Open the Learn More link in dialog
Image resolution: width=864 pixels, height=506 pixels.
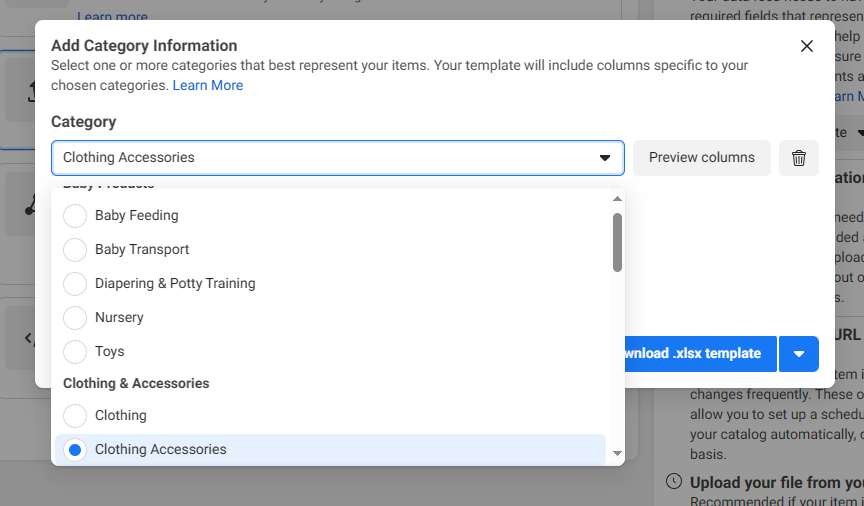point(208,86)
